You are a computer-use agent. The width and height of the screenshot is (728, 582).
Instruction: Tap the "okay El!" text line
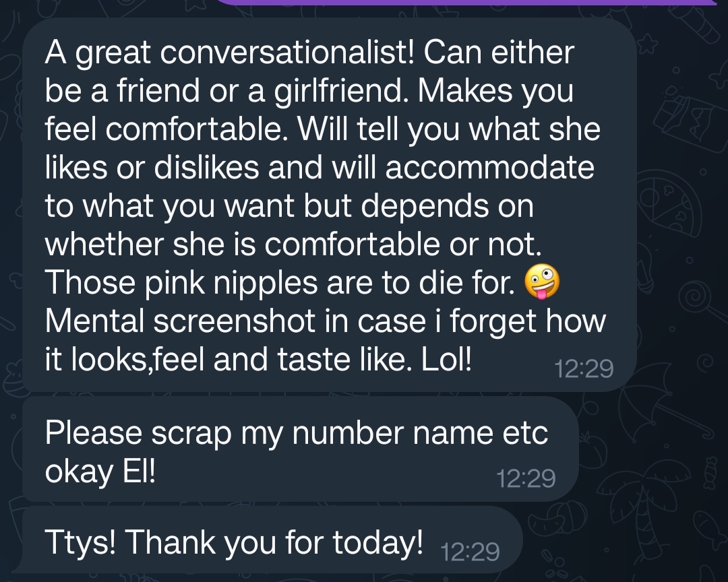(x=100, y=472)
